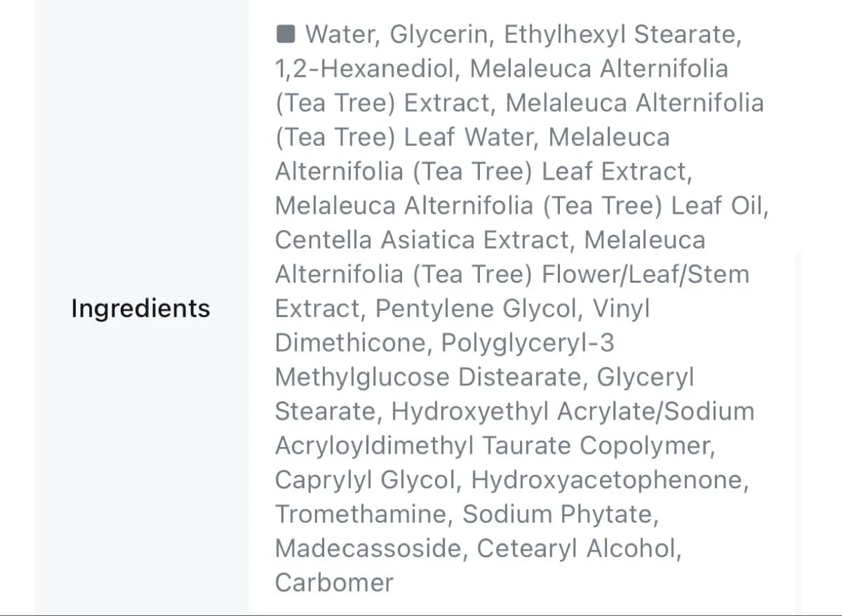Select the Caprylyl Glycol ingredient

click(368, 481)
